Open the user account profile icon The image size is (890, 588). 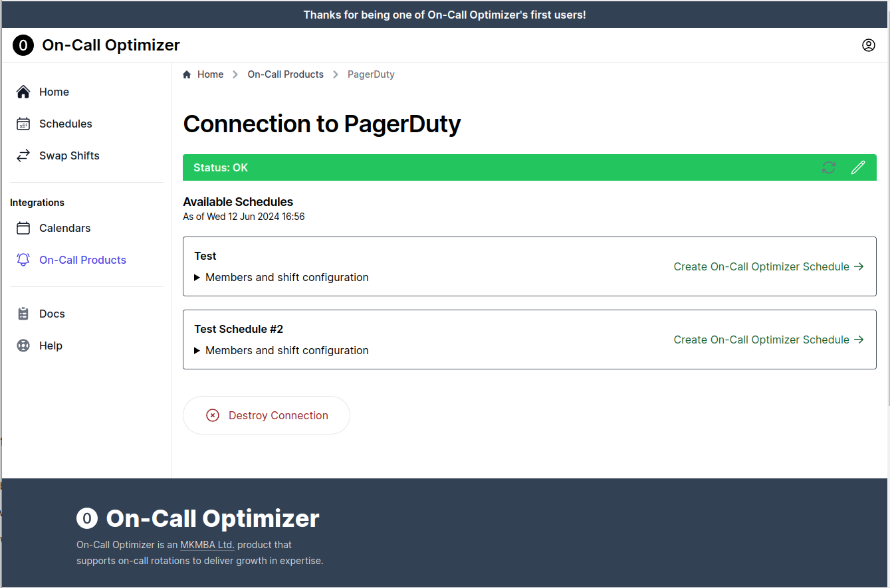869,45
